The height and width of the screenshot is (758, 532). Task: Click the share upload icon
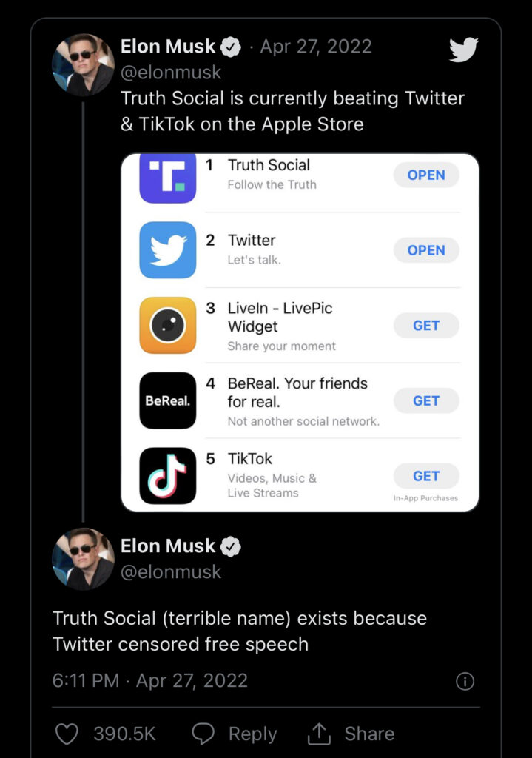pyautogui.click(x=319, y=734)
